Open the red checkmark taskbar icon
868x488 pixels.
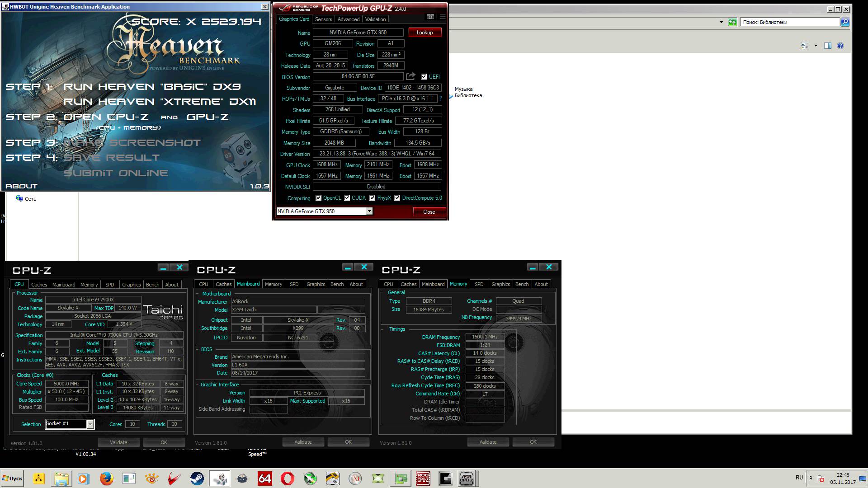(175, 479)
